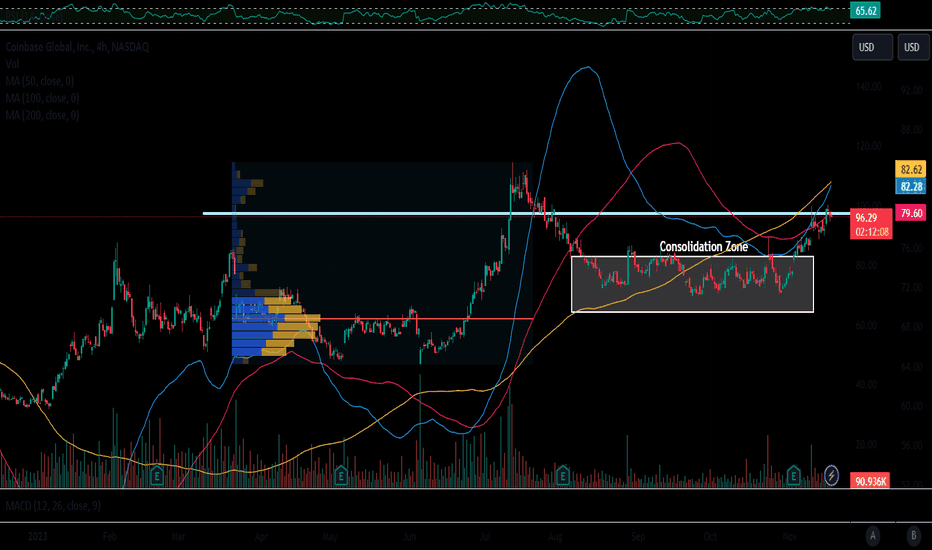Toggle the B scale button
Image resolution: width=932 pixels, height=550 pixels.
[914, 536]
